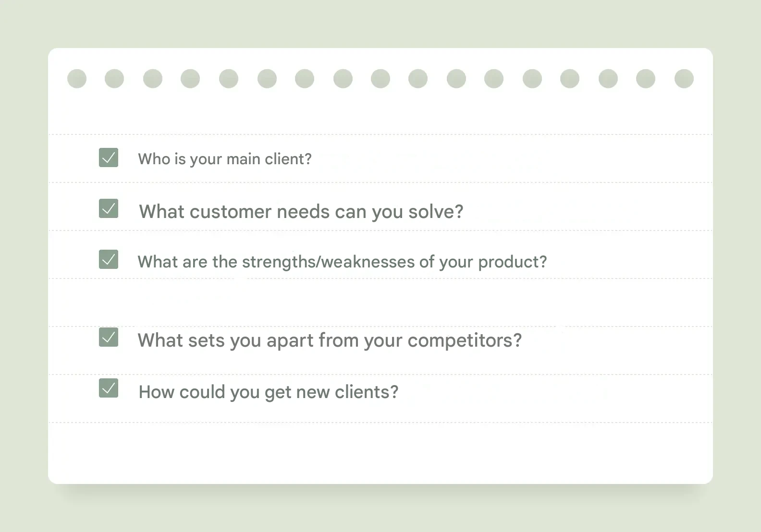Viewport: 761px width, 532px height.
Task: Click the third hole dot from the left
Action: (x=153, y=79)
